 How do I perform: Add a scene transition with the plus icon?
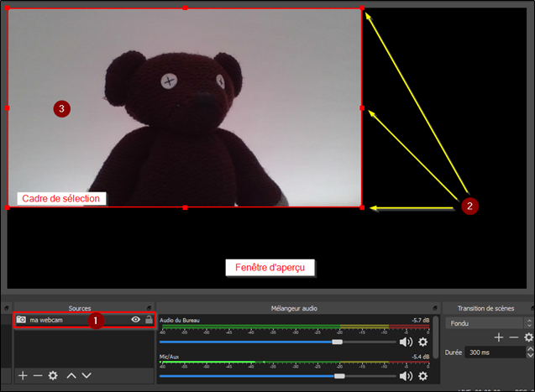tap(498, 337)
